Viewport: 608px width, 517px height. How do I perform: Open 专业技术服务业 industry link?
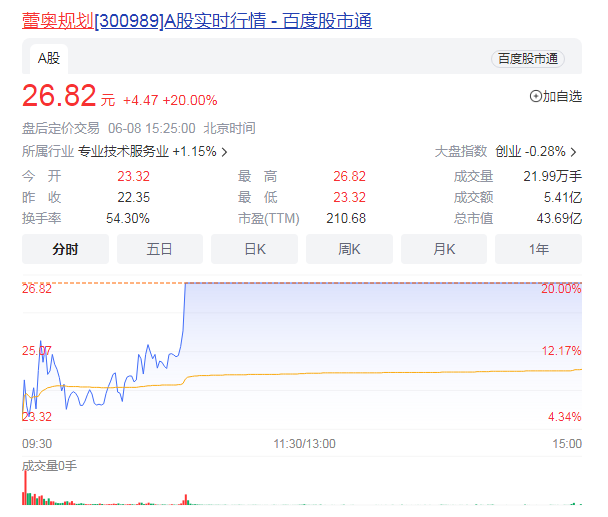click(x=123, y=152)
